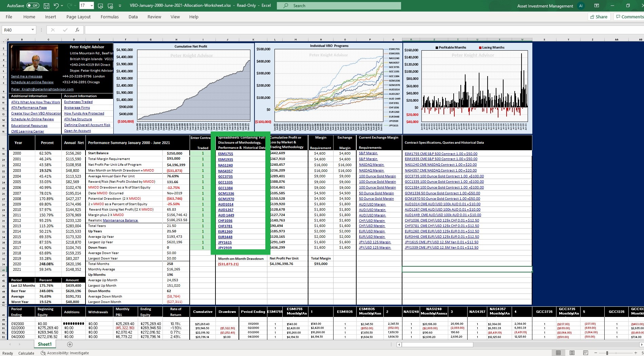Image resolution: width=644 pixels, height=356 pixels.
Task: Open the ESM1755 spreadsheet link
Action: [225, 154]
